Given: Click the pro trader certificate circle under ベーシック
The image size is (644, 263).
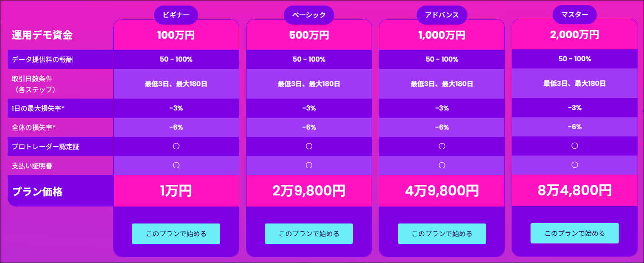Looking at the screenshot, I should click(x=309, y=146).
